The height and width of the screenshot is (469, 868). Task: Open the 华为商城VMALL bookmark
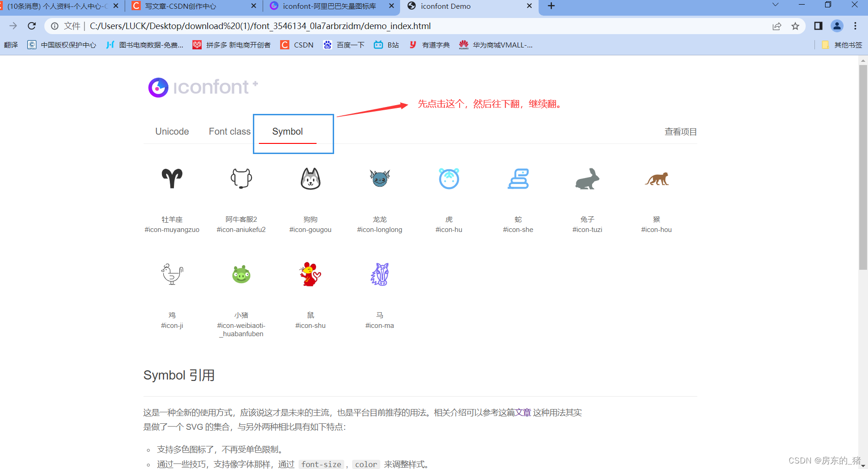496,45
